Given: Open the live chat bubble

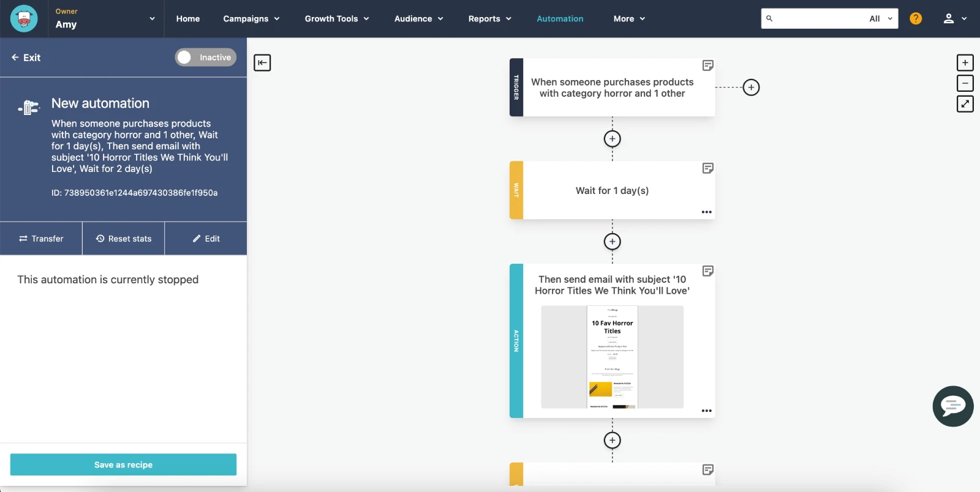Looking at the screenshot, I should 952,406.
